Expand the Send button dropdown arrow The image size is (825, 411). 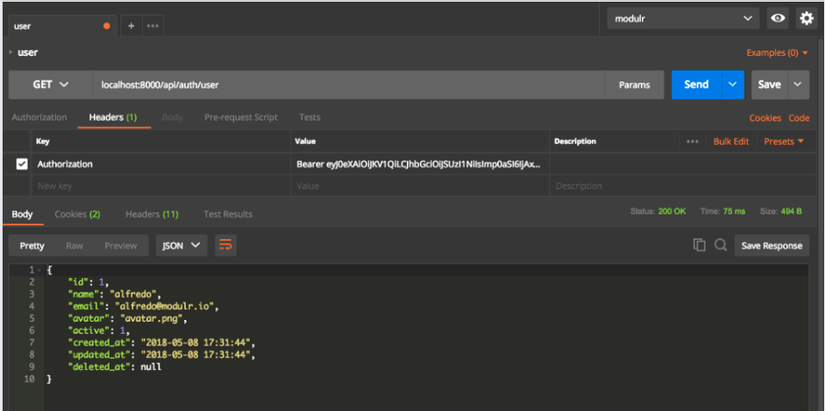coord(734,85)
